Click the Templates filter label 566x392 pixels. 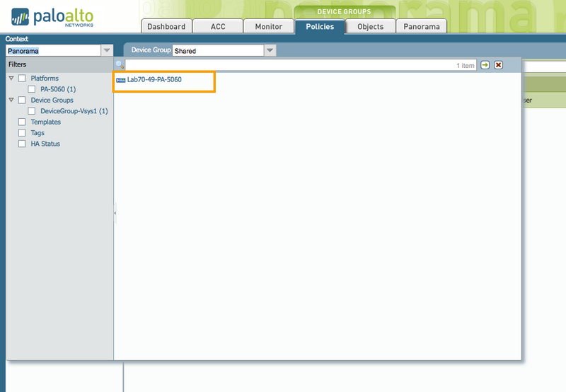(45, 122)
